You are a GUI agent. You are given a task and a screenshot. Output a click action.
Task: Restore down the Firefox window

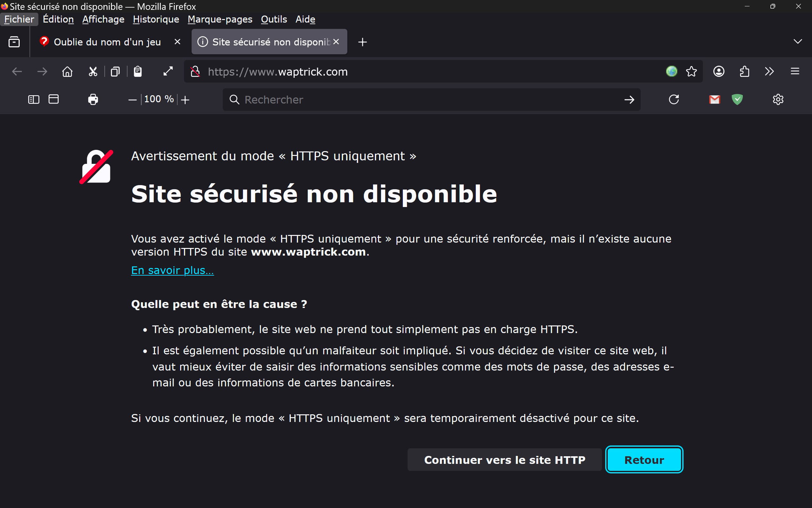coord(773,6)
